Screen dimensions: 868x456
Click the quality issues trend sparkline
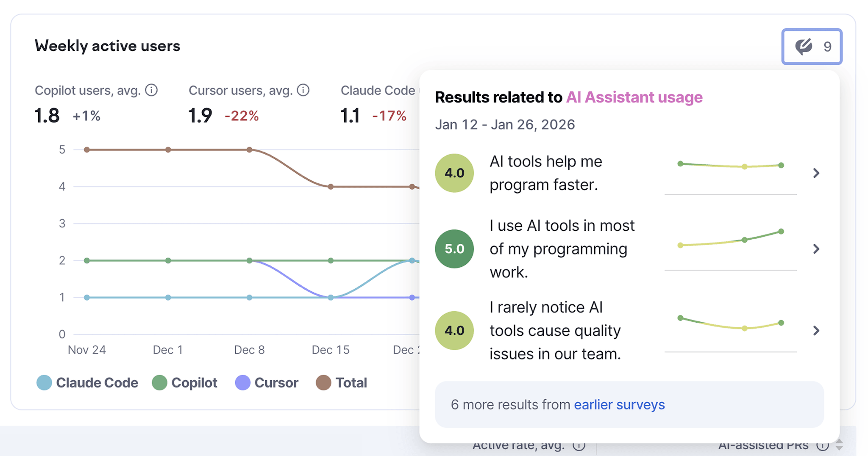pos(730,324)
